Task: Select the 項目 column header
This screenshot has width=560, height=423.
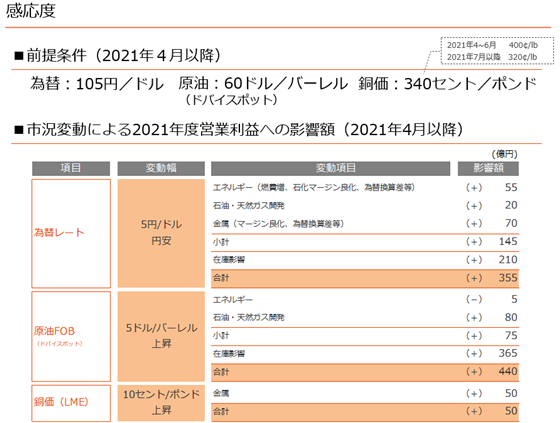Action: click(71, 168)
